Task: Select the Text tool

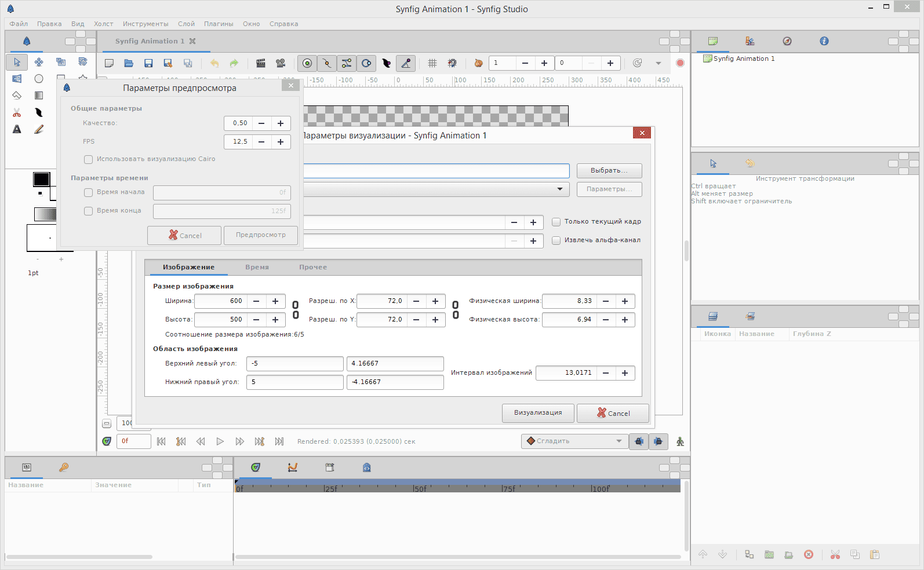Action: pyautogui.click(x=17, y=129)
